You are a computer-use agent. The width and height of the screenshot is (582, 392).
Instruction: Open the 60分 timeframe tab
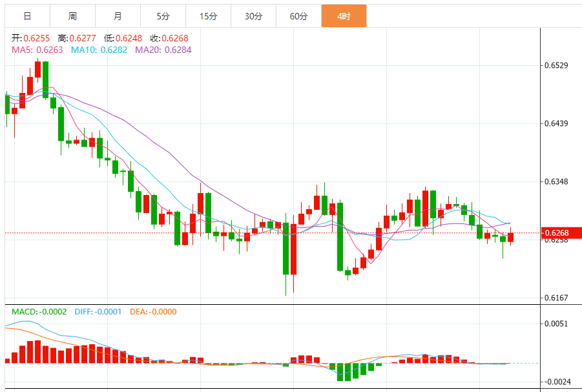[299, 16]
